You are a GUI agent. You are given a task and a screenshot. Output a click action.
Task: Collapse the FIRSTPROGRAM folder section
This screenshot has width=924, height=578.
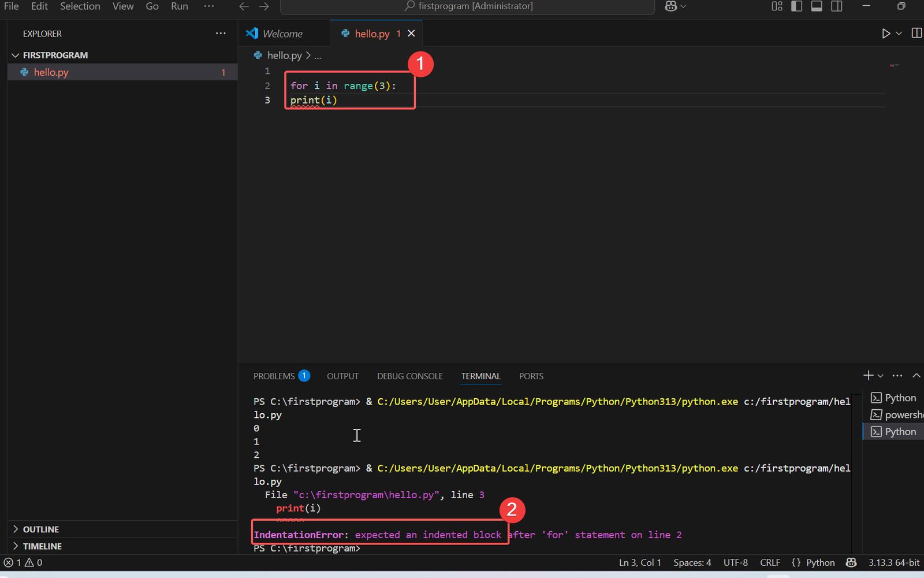coord(122,55)
